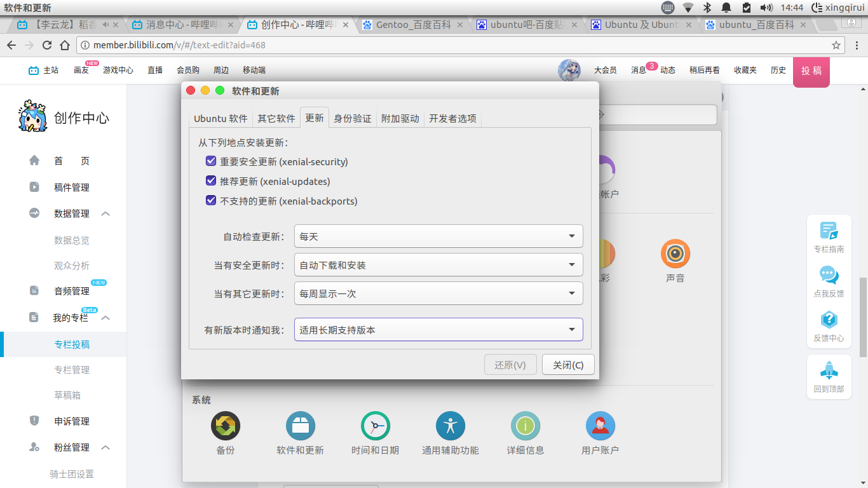Open 当有安全更新时 dropdown showing 自动下载和安装
The image size is (868, 488).
coord(438,265)
